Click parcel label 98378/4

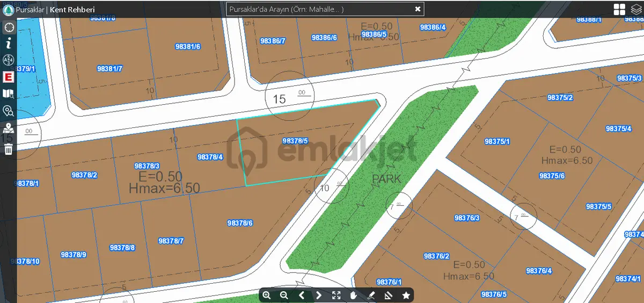pyautogui.click(x=210, y=157)
